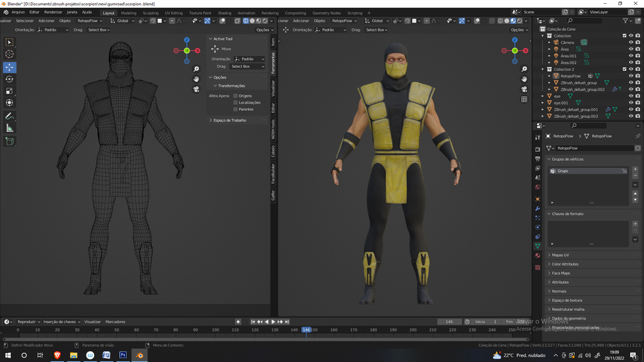The width and height of the screenshot is (644, 362).
Task: Select the Select Box tool in left toolbar
Action: coord(10,42)
